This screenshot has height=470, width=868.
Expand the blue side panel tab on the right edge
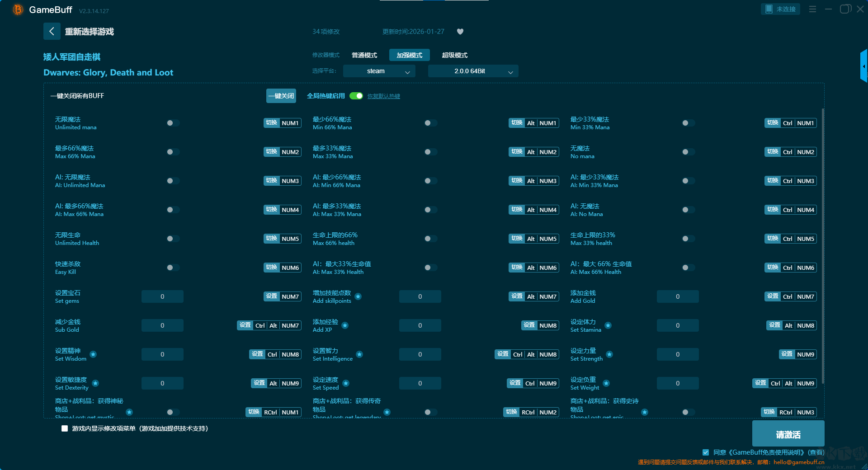[863, 66]
